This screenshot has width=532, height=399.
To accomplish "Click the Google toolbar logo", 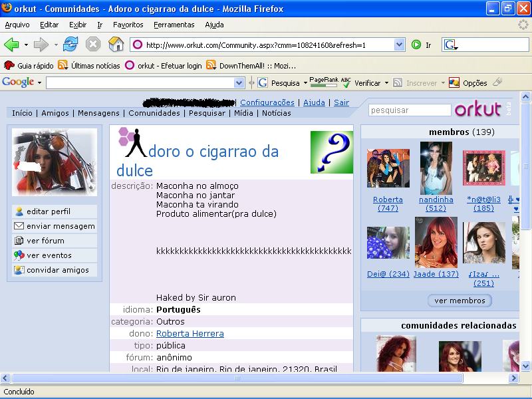I will (18, 82).
